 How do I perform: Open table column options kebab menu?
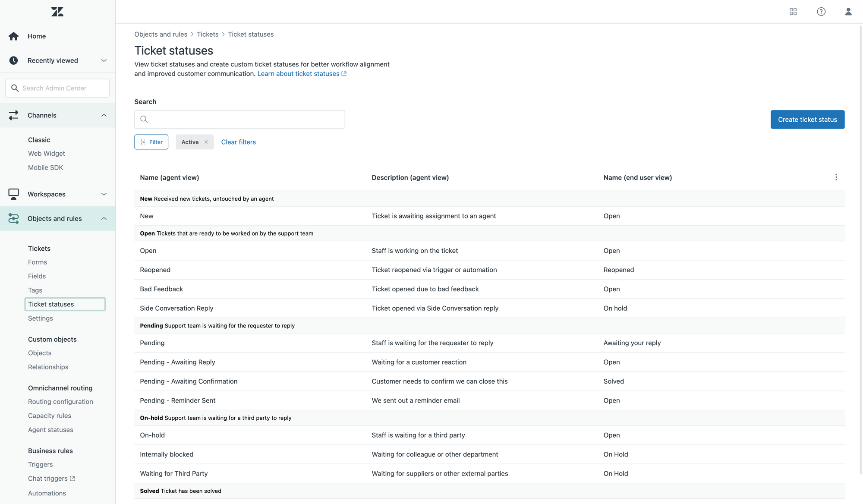tap(836, 177)
